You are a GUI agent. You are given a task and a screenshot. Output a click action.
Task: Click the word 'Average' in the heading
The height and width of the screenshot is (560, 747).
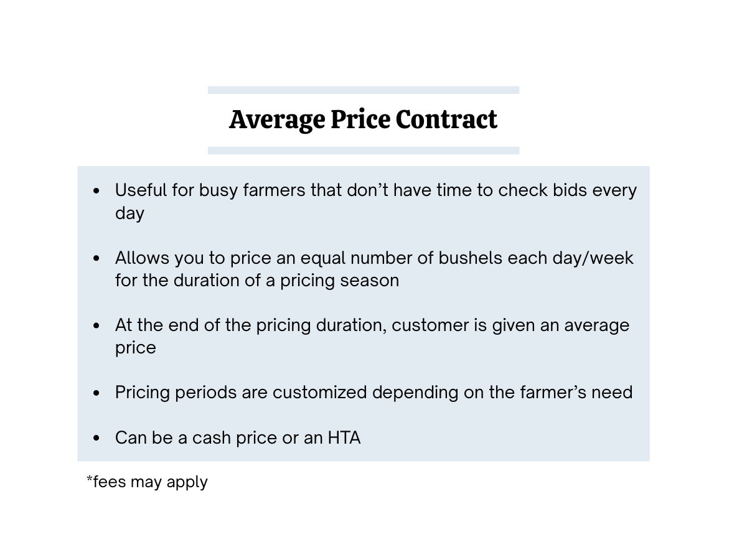pyautogui.click(x=277, y=121)
